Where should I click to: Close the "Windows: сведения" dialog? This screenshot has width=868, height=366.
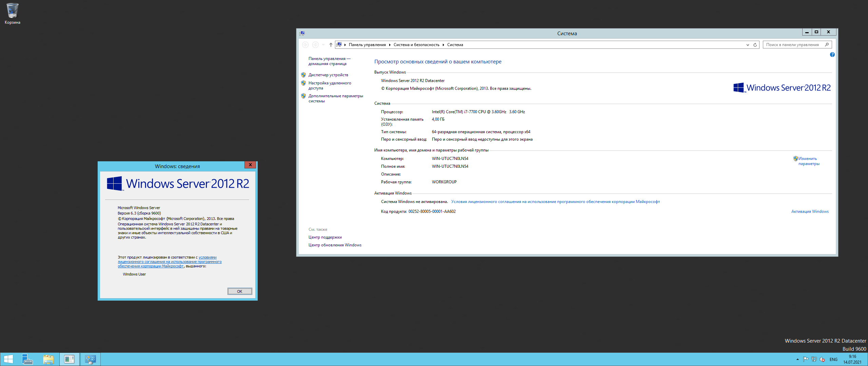[250, 165]
